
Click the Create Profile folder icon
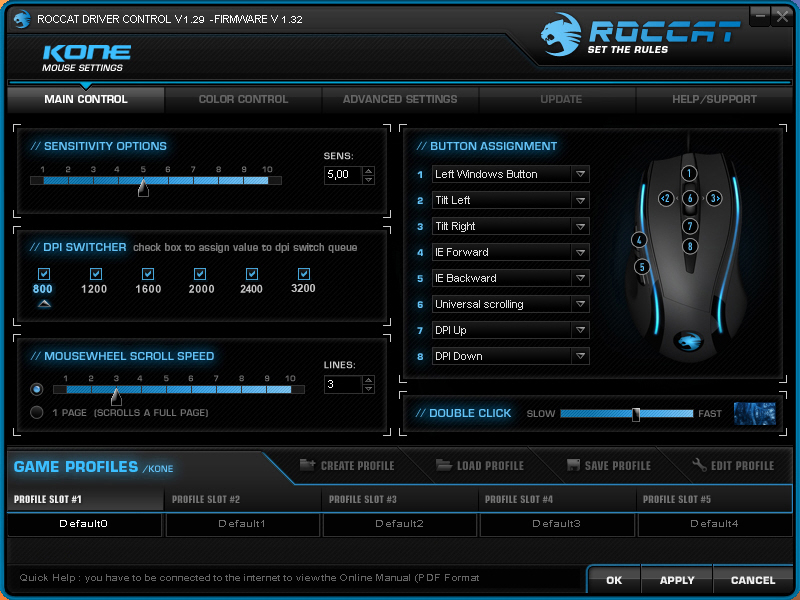point(307,465)
